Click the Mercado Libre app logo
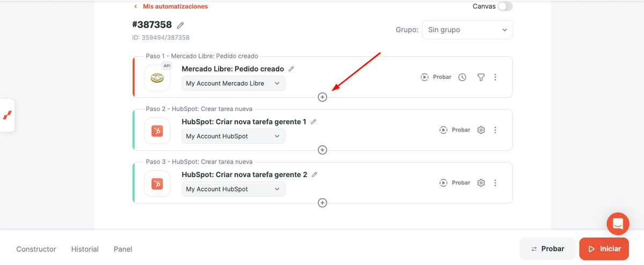The height and width of the screenshot is (265, 644). tap(157, 78)
